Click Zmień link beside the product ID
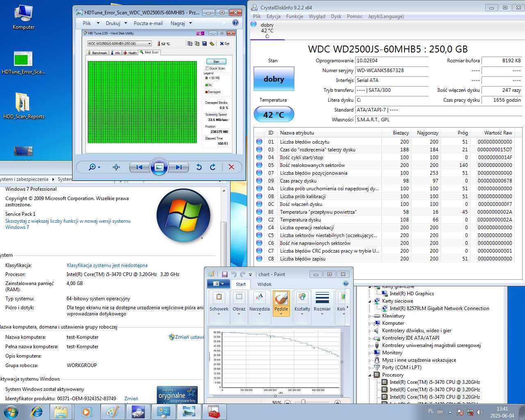Screen dimensions: 525x420 click(131, 398)
